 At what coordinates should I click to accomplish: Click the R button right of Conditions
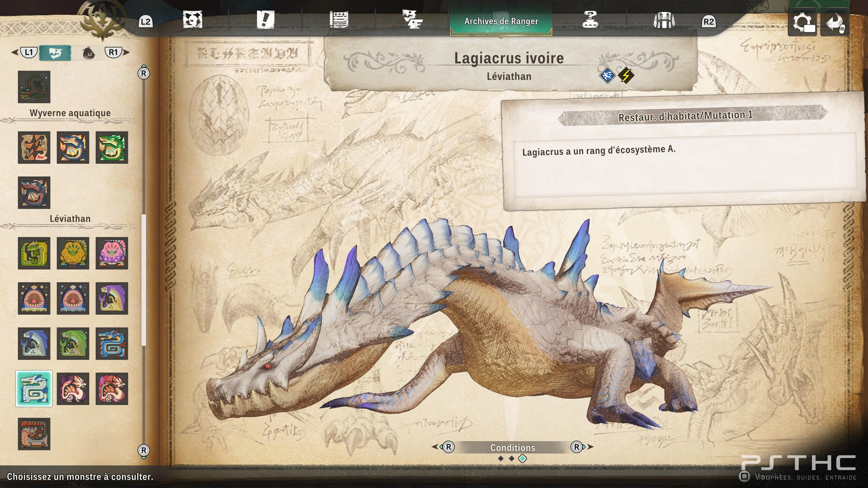pos(577,447)
